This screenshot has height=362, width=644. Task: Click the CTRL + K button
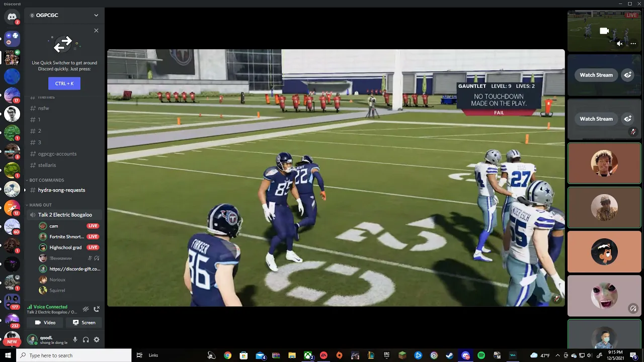[64, 83]
